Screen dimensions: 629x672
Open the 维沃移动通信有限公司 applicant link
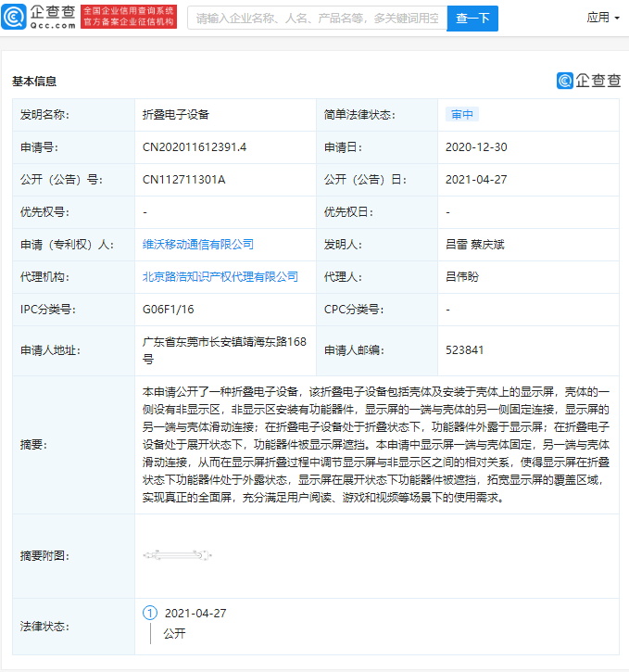coord(198,245)
